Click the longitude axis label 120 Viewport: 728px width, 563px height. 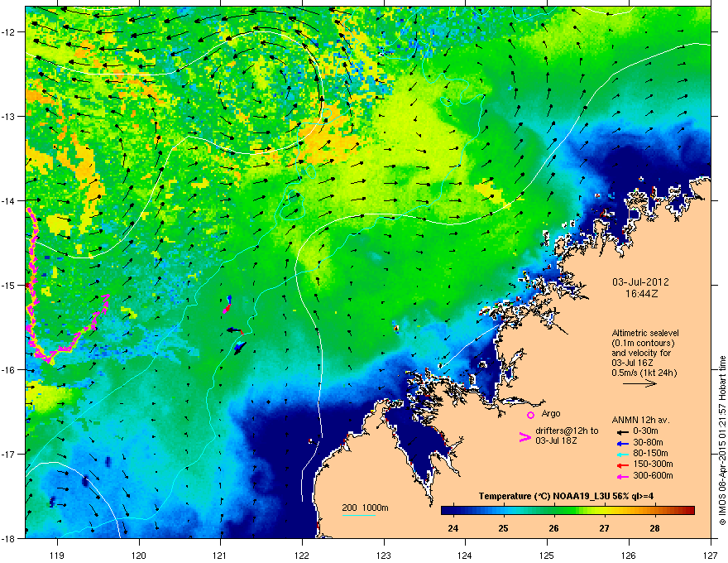click(139, 555)
